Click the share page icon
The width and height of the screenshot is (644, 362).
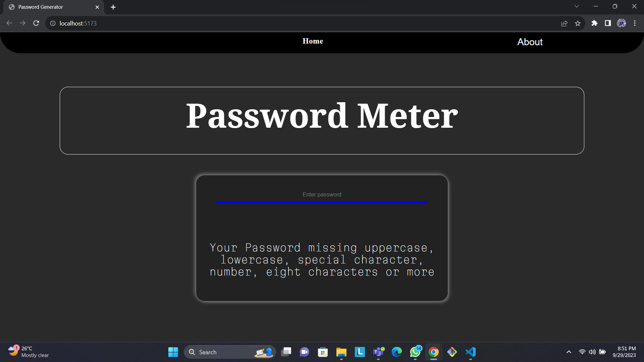(x=565, y=23)
